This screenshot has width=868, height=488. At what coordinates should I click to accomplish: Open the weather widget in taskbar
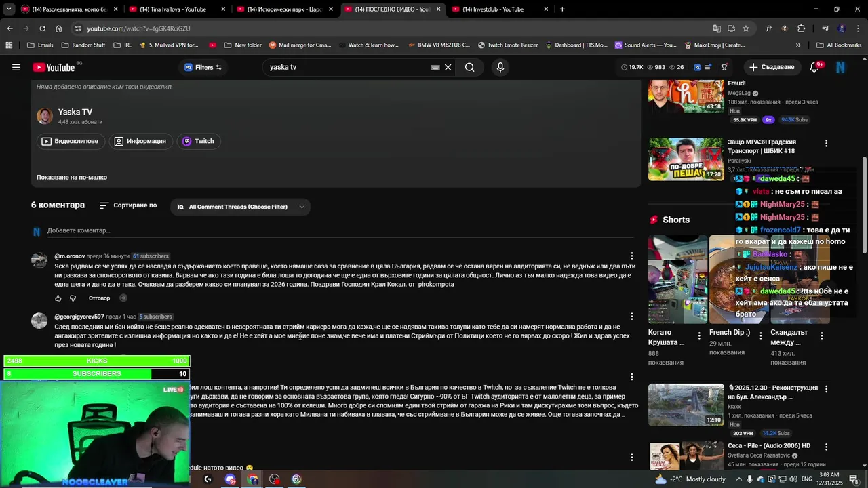pos(690,479)
